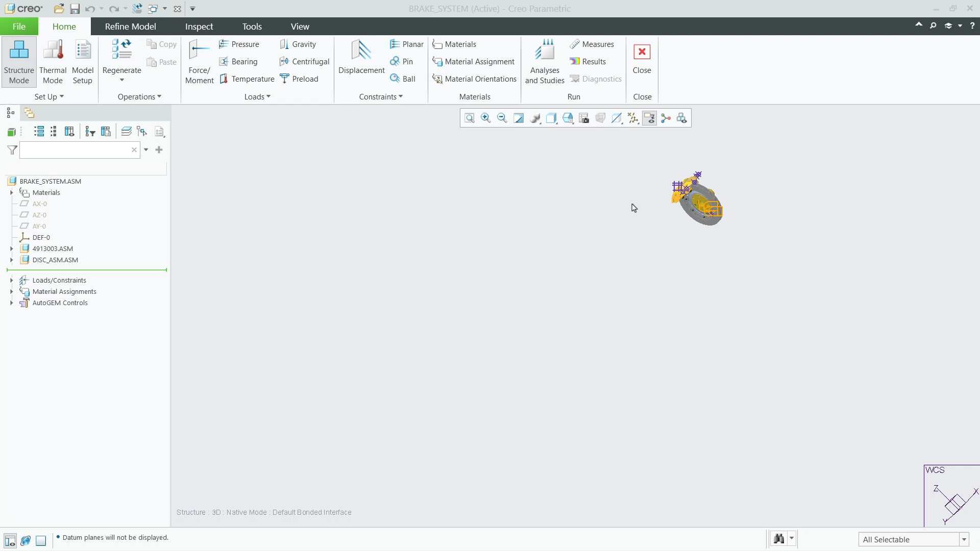Switch to Thermal Mode
This screenshot has height=551, width=980.
tap(53, 62)
